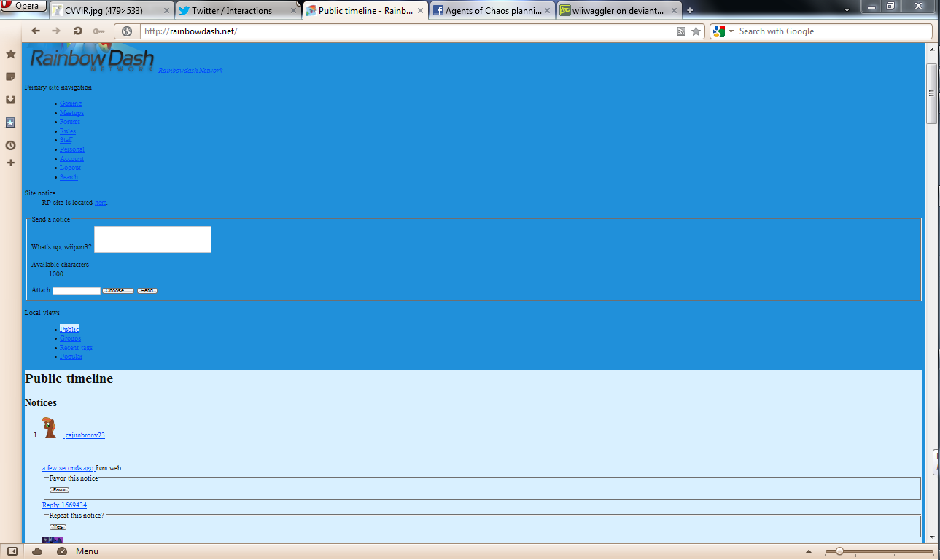Click the Rainbow Dash Network logo
Image resolution: width=940 pixels, height=560 pixels.
click(91, 59)
